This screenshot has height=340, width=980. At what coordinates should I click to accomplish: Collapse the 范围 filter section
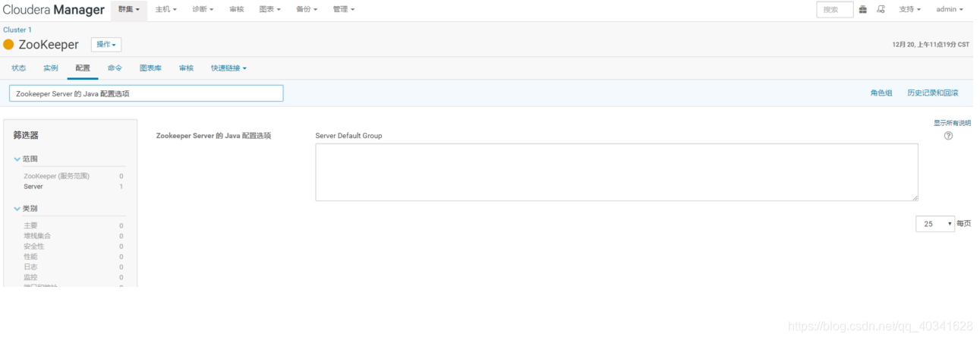point(26,159)
